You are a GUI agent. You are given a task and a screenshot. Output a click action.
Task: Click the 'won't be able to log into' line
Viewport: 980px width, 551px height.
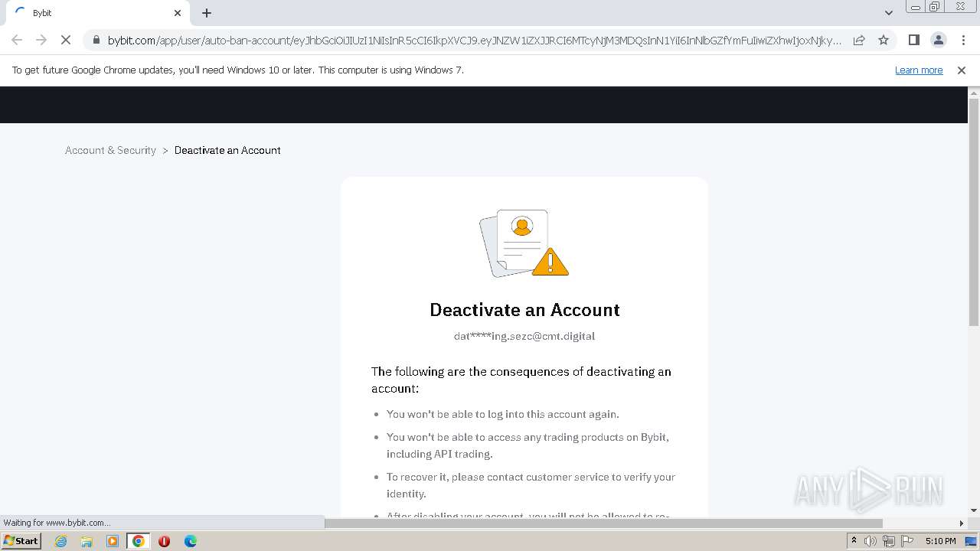click(502, 414)
